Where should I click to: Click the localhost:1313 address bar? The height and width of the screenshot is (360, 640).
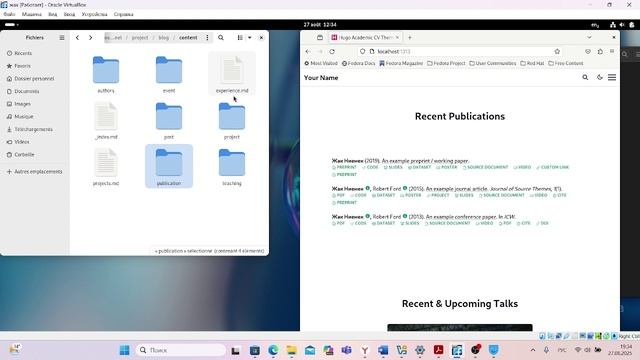pos(459,51)
